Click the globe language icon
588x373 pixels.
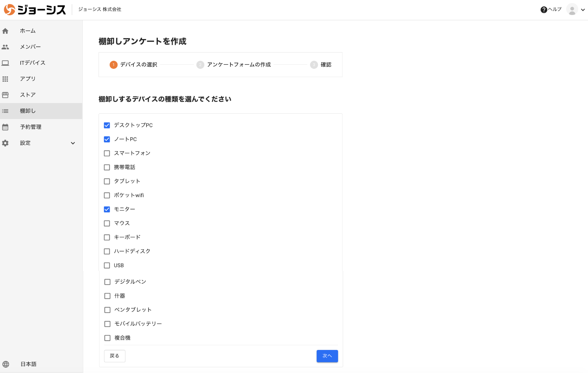pos(6,364)
